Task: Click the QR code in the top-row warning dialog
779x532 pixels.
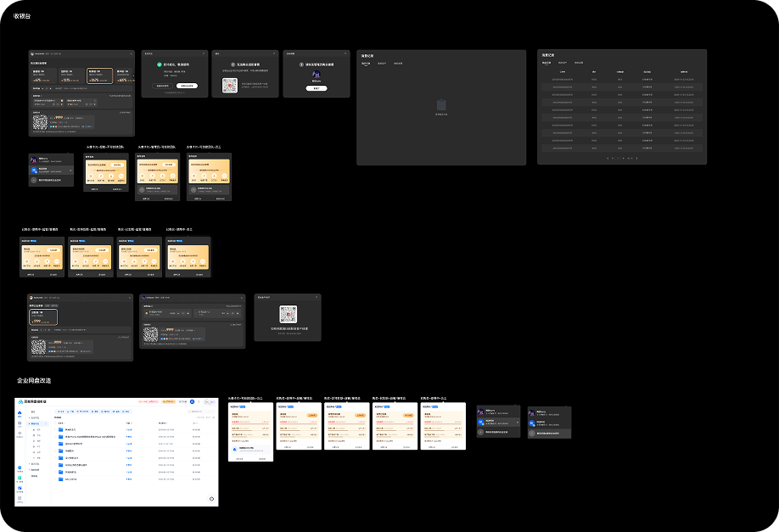Action: [x=230, y=86]
